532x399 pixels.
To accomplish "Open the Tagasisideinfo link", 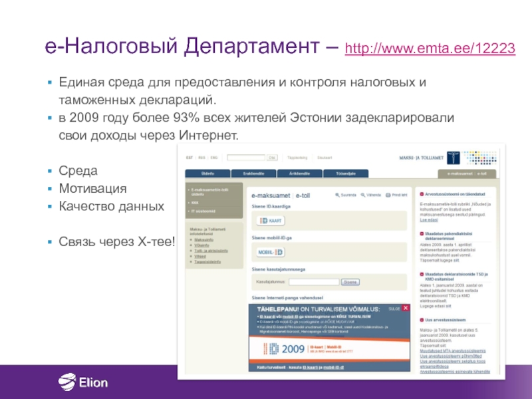I will (207, 261).
